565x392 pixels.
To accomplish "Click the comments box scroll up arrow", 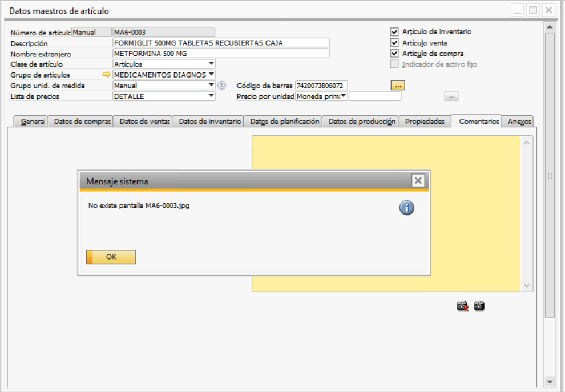I will pos(526,143).
